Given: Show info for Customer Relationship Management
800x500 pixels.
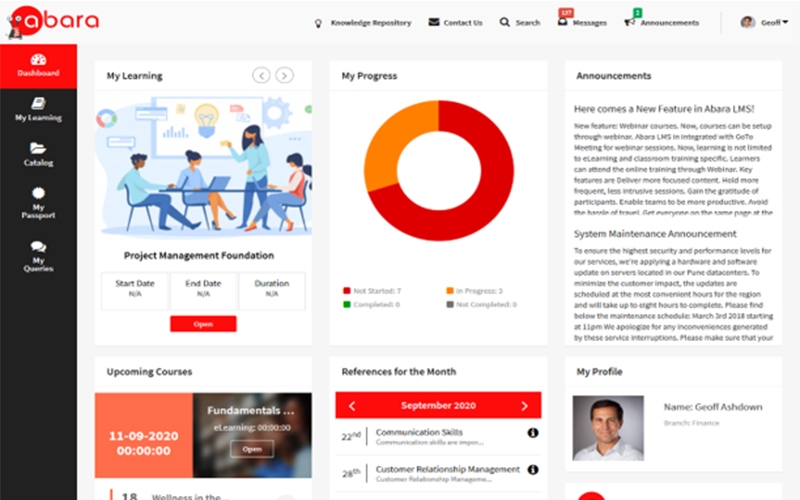Looking at the screenshot, I should [x=533, y=469].
